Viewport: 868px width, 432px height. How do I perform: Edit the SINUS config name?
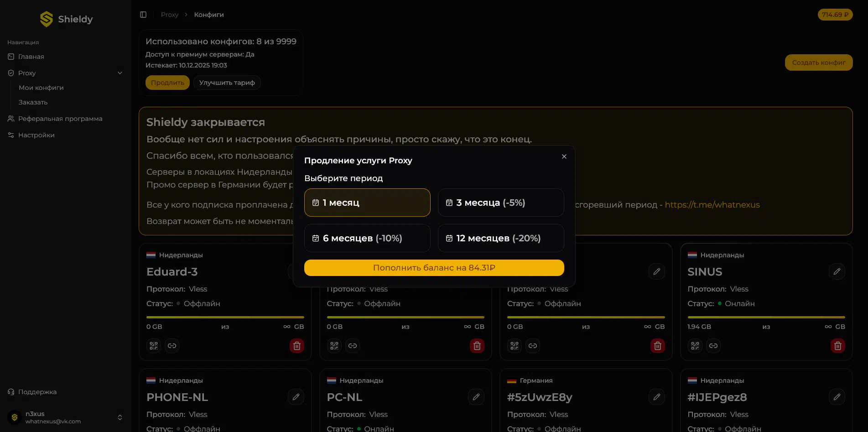(x=837, y=272)
